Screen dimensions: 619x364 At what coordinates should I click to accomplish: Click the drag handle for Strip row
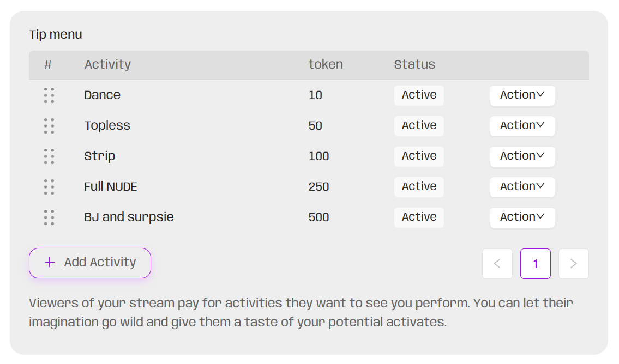(49, 156)
